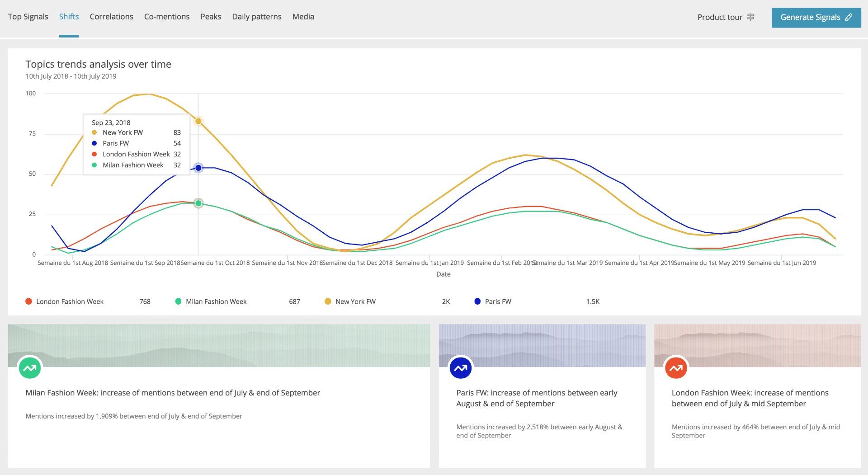This screenshot has width=868, height=475.
Task: Toggle Paris FW legend dot
Action: tap(477, 301)
